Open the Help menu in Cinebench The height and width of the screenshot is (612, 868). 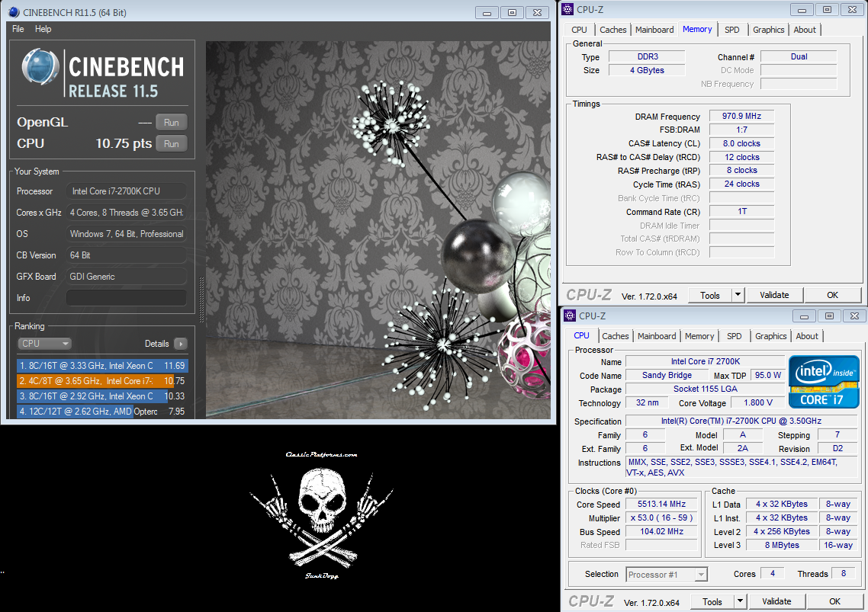click(43, 29)
